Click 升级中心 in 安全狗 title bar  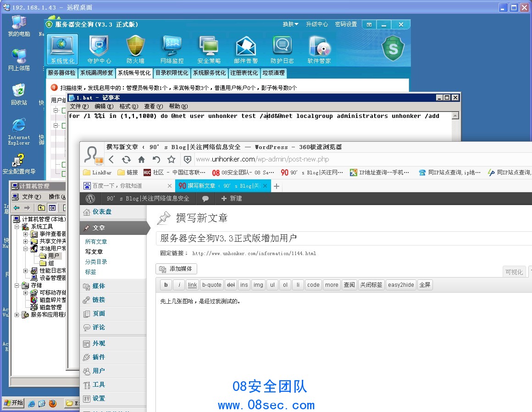click(x=317, y=24)
